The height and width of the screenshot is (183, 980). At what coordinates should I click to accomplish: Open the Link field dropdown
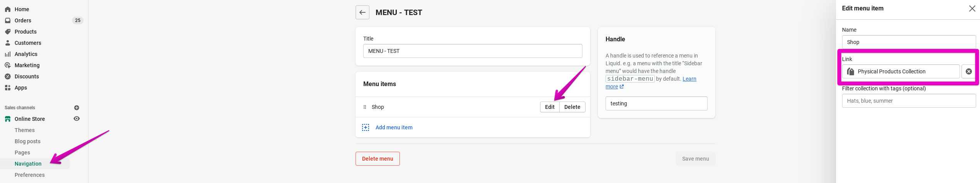pos(901,71)
